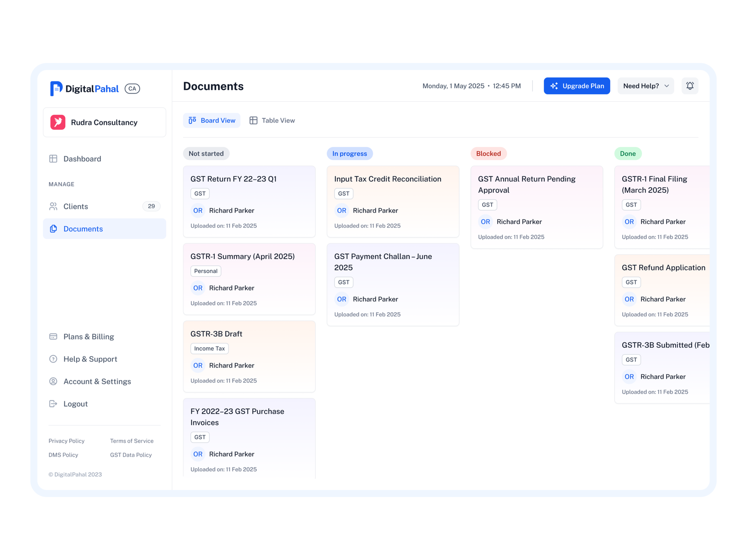
Task: Click the Clients people icon
Action: click(53, 206)
